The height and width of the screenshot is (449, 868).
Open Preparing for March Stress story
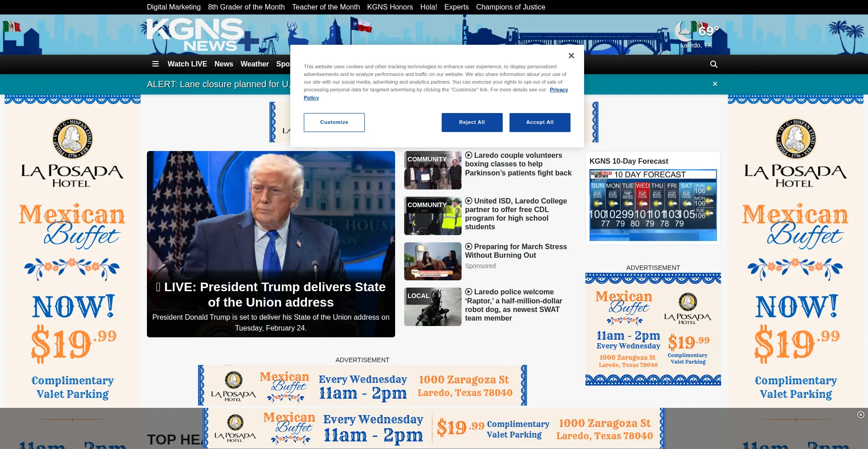coord(516,251)
